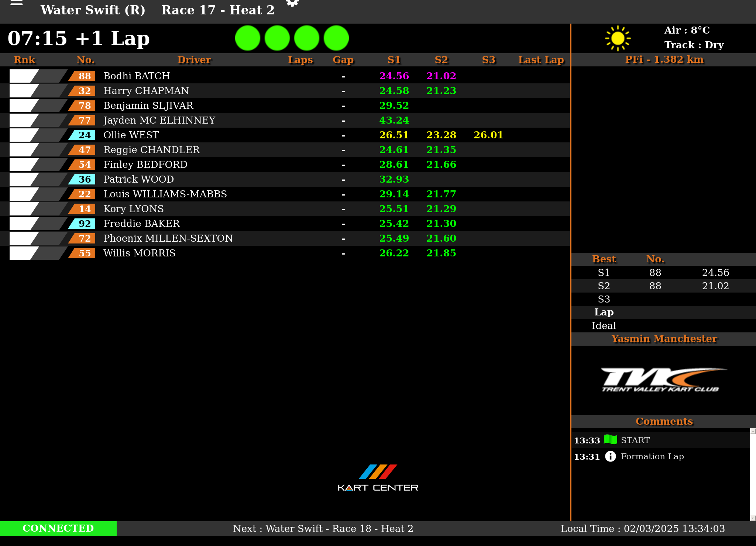Open the settings gear icon
The image size is (756, 546).
[292, 3]
